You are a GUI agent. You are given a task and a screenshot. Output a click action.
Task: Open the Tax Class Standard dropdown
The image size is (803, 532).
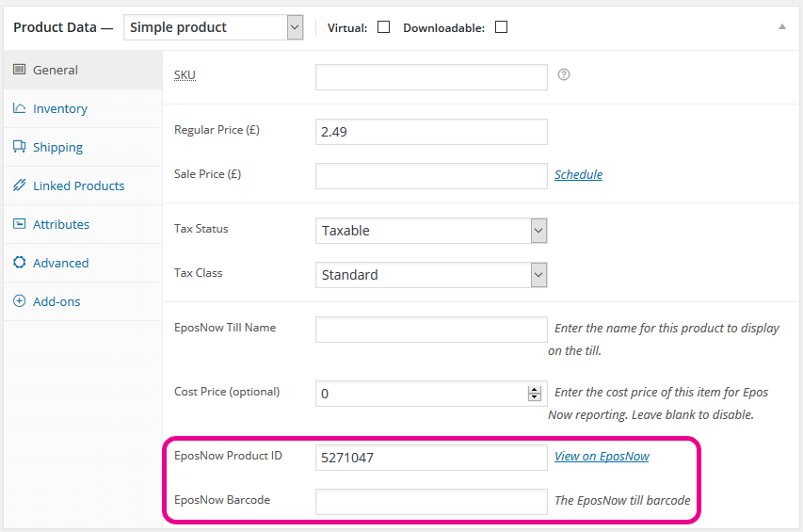point(431,275)
